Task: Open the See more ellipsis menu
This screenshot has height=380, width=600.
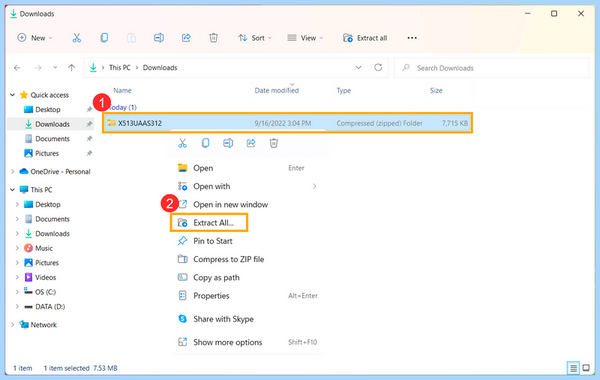Action: [412, 38]
